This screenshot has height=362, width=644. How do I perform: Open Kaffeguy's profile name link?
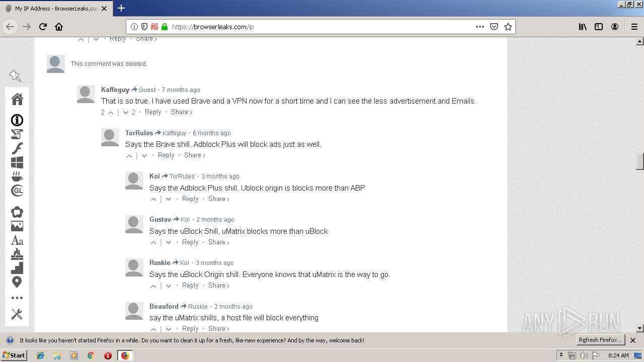pyautogui.click(x=115, y=89)
